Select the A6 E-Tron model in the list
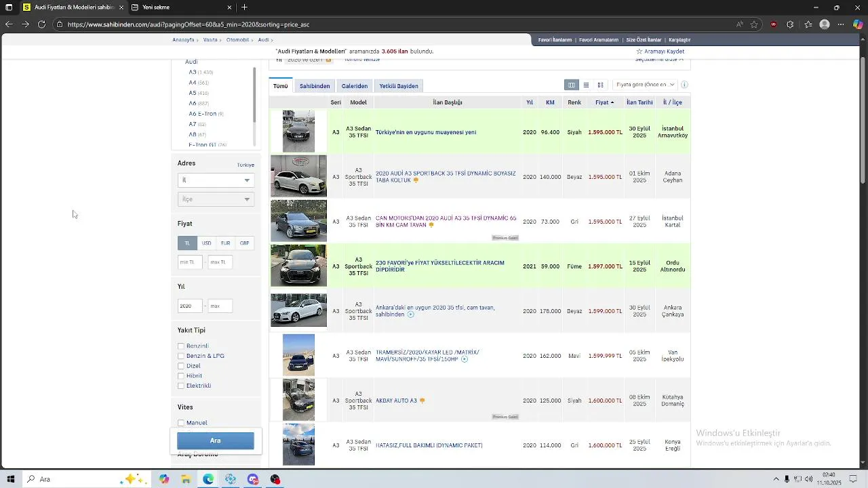 pyautogui.click(x=202, y=114)
